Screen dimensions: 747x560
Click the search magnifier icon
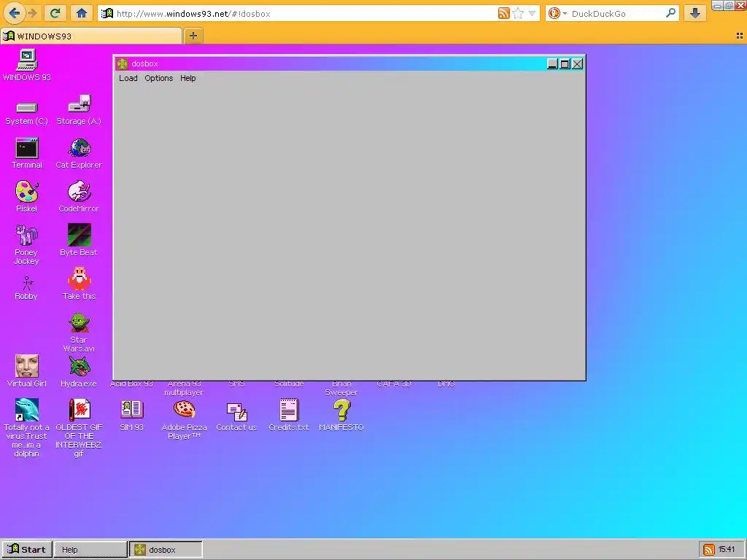(x=671, y=13)
